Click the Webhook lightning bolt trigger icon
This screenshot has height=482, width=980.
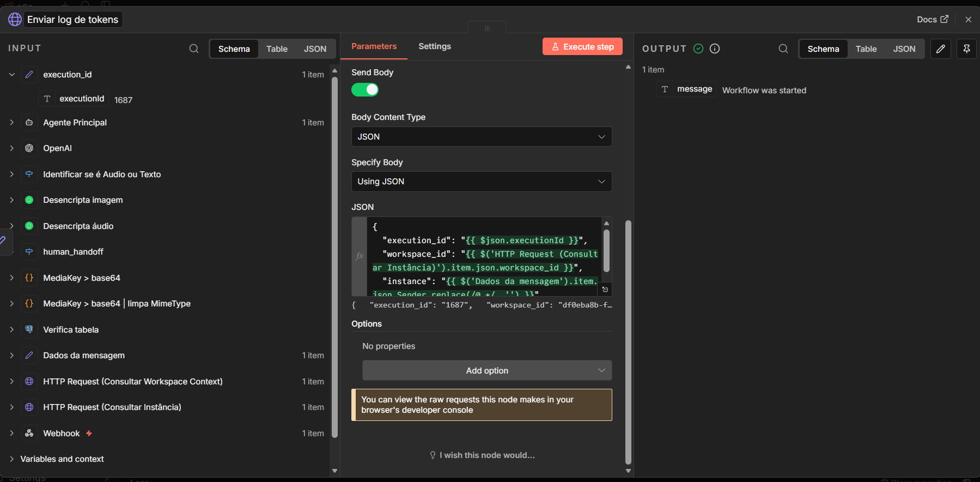coord(89,433)
